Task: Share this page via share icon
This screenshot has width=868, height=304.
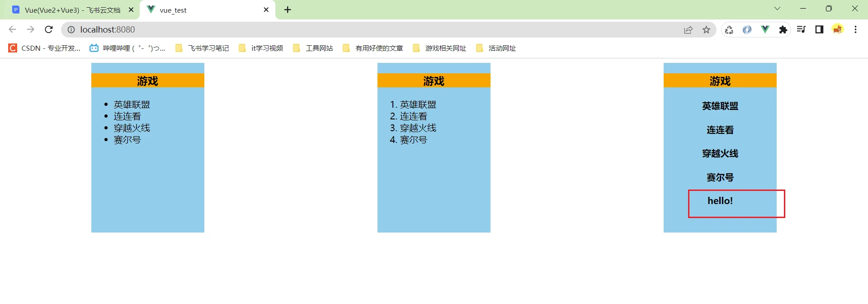Action: [688, 30]
